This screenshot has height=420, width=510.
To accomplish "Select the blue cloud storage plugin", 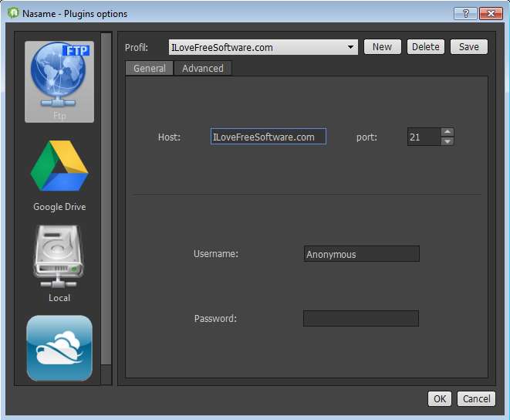I will (59, 347).
